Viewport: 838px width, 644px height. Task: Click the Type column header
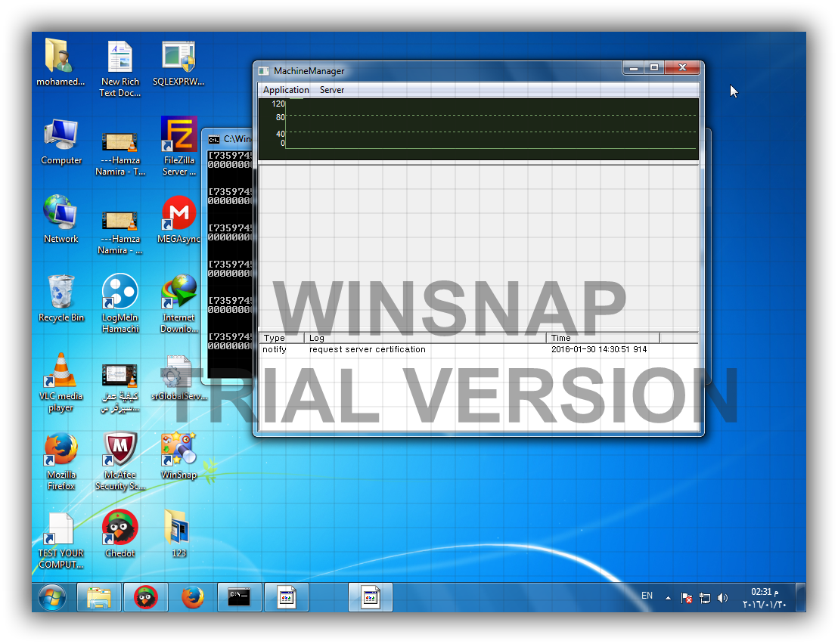[281, 338]
